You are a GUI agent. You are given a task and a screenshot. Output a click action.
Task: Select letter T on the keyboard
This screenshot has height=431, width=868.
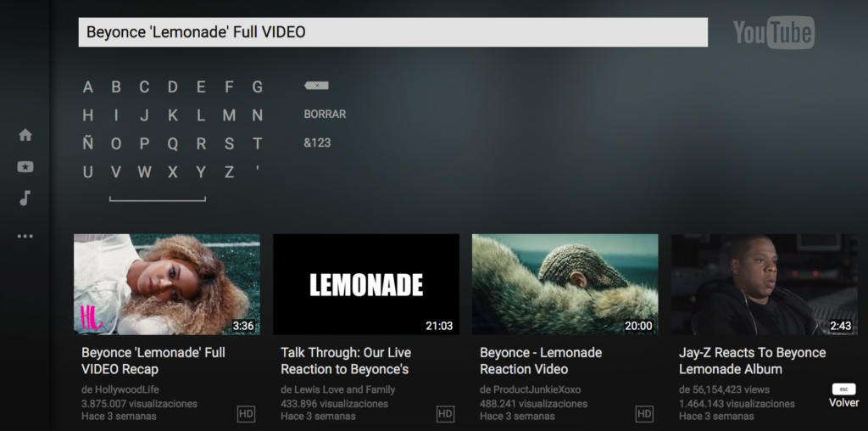point(258,144)
